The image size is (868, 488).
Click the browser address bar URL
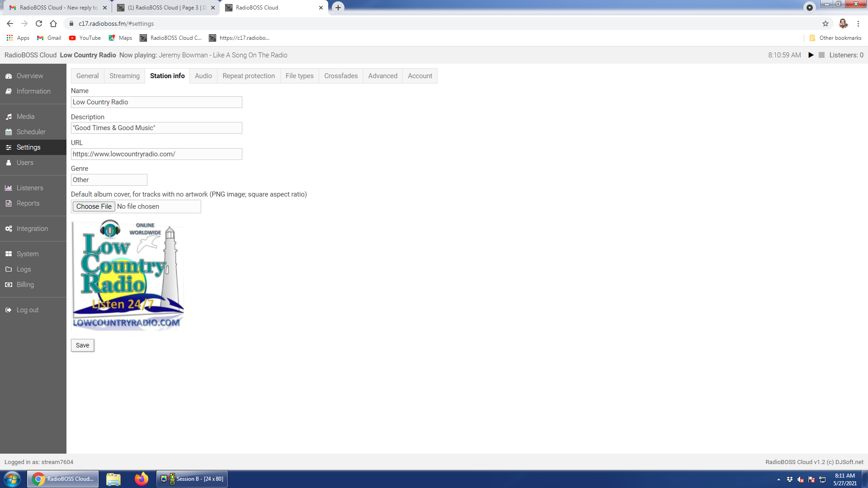[116, 23]
